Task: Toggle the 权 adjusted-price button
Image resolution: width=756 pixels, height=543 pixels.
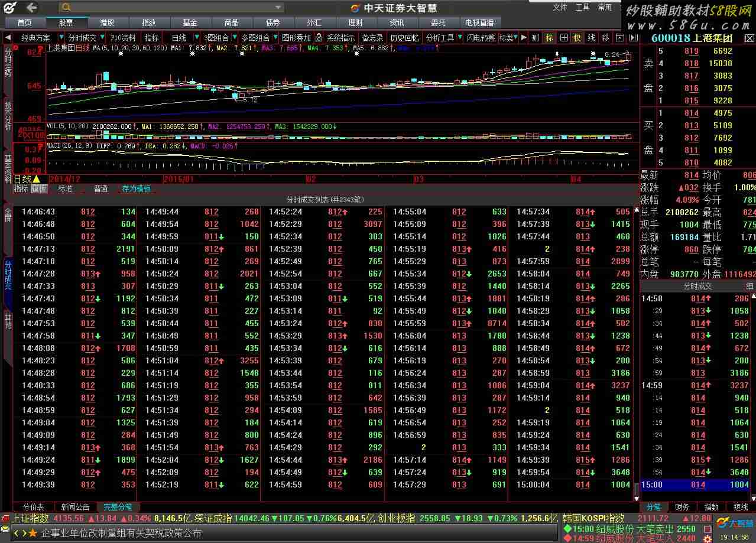Action: tap(577, 38)
